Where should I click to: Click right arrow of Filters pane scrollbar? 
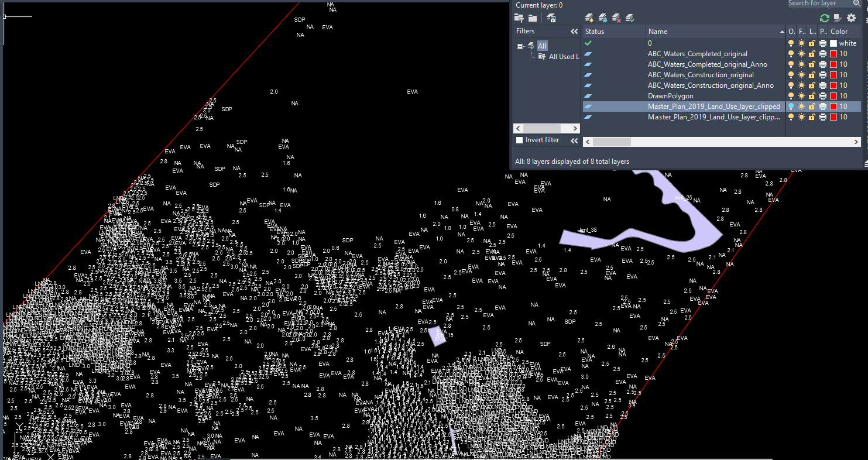pos(575,128)
